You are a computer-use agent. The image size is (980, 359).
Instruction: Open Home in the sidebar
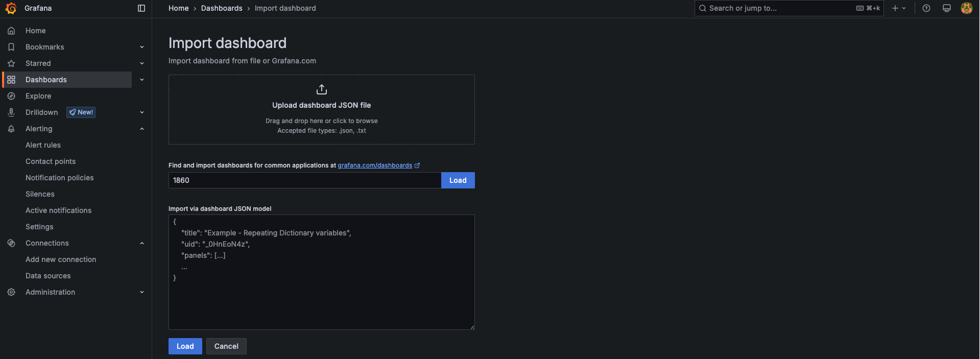(x=36, y=31)
